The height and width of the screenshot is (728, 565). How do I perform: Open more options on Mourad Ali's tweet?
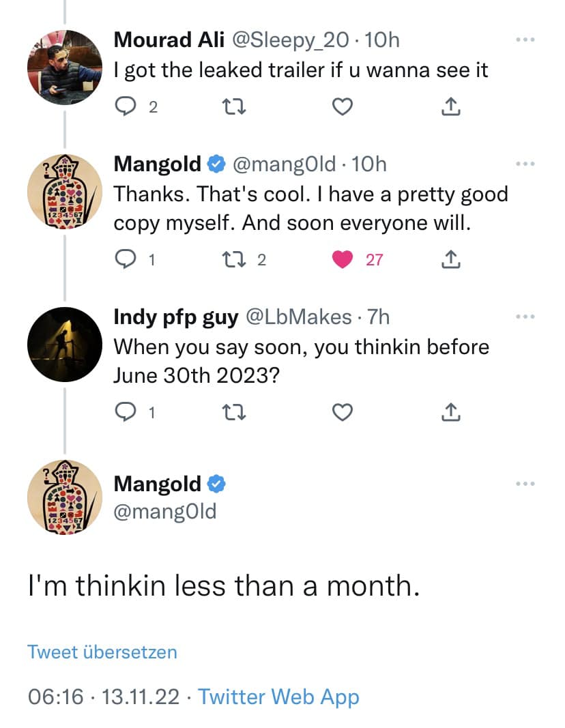coord(525,40)
